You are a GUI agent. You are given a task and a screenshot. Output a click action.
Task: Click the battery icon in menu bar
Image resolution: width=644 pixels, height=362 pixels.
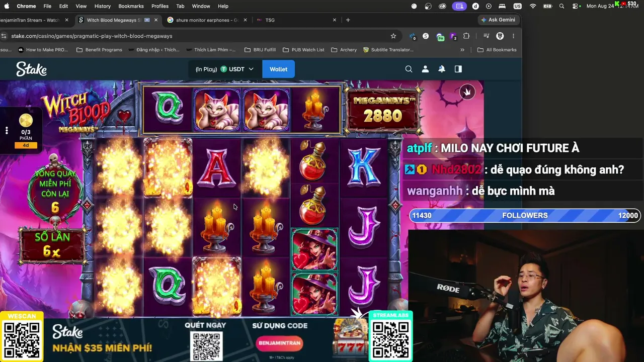(x=547, y=6)
